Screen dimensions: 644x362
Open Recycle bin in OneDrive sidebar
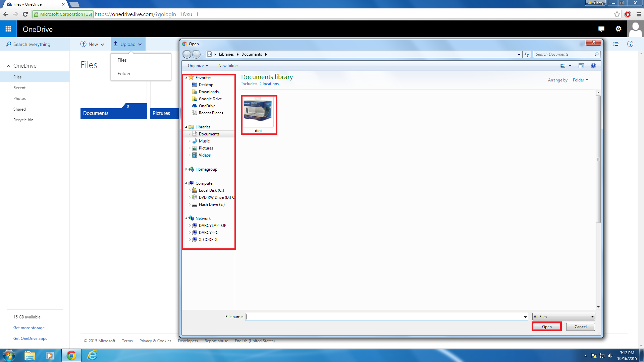coord(23,120)
